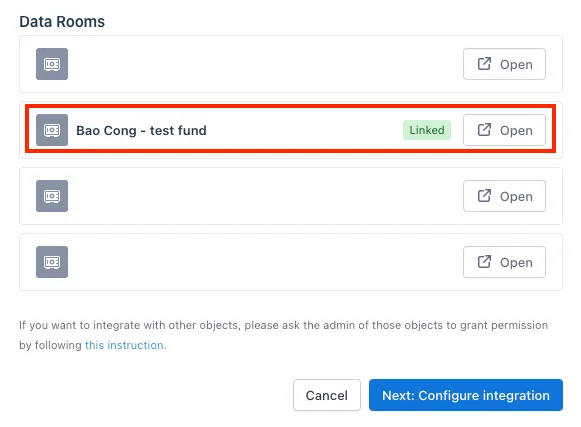Screen dimensions: 581x427
Task: Click the Data Rooms section heading
Action: coord(62,21)
